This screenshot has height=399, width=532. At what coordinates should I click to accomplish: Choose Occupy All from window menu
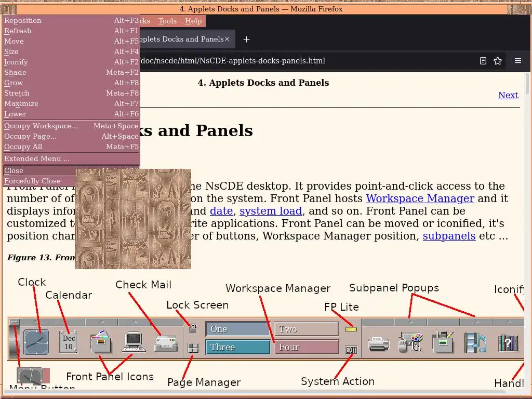coord(71,147)
